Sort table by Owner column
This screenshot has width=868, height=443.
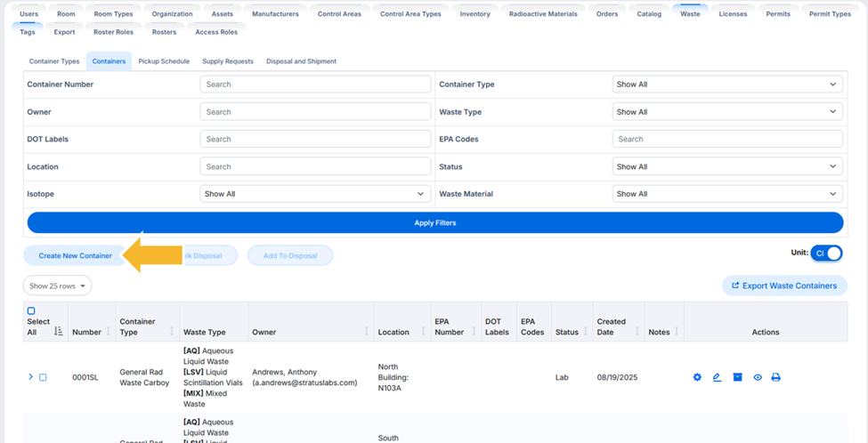point(366,331)
